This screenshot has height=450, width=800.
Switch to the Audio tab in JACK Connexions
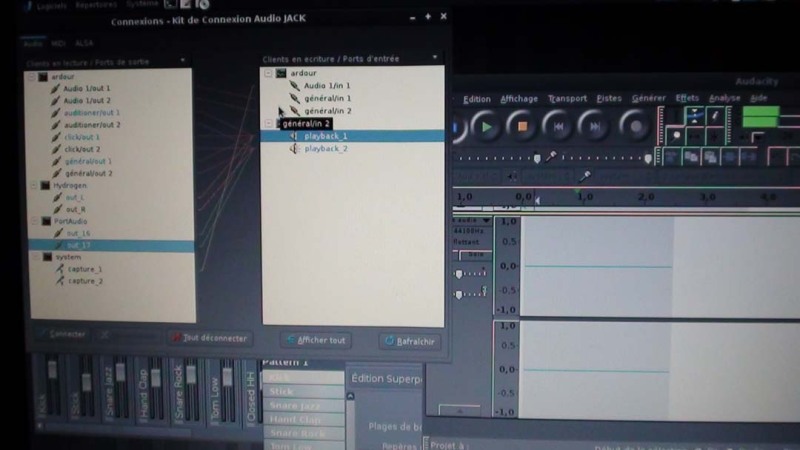[x=33, y=44]
